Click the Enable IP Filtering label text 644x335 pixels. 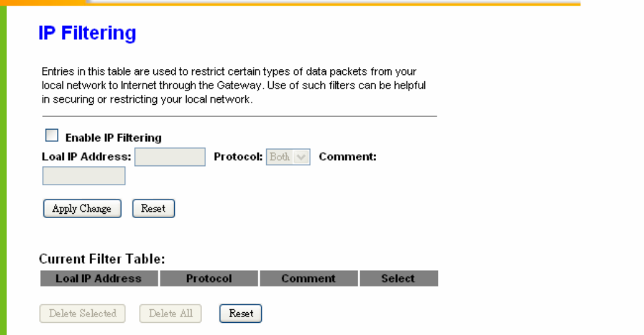coord(113,138)
